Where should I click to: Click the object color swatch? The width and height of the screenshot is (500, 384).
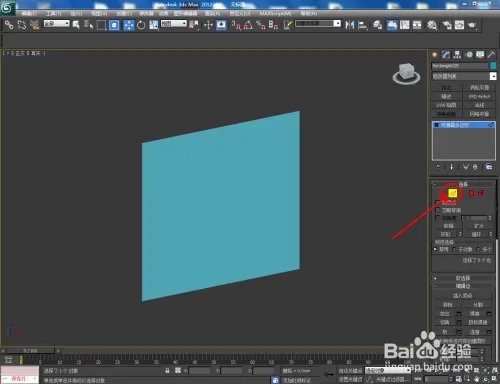493,66
